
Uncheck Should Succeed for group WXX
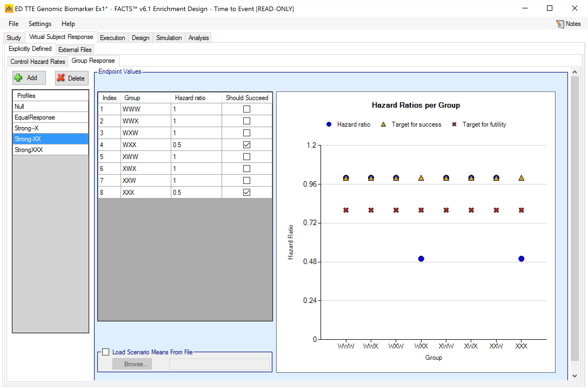coord(246,145)
